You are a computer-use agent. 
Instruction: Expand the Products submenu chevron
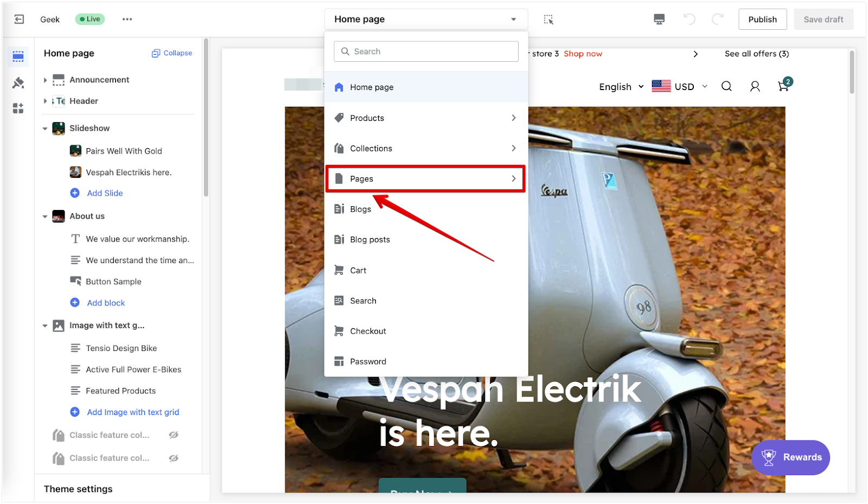point(513,118)
